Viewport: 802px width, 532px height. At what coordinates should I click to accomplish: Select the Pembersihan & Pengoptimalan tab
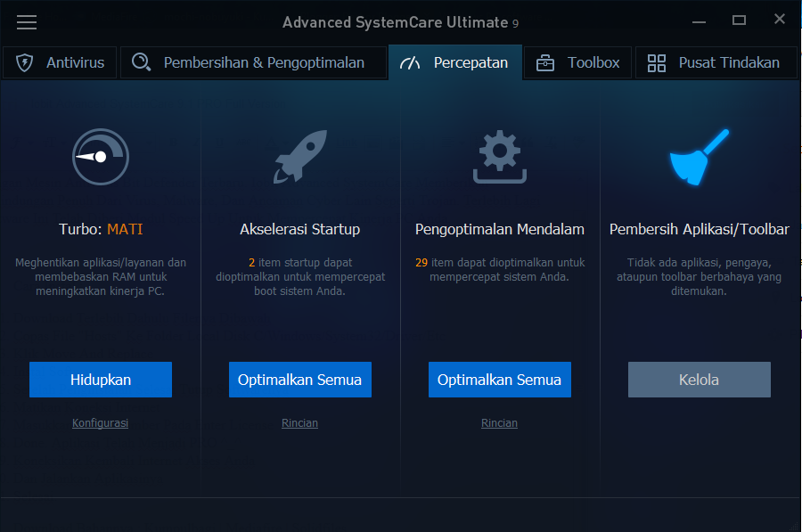[x=253, y=62]
